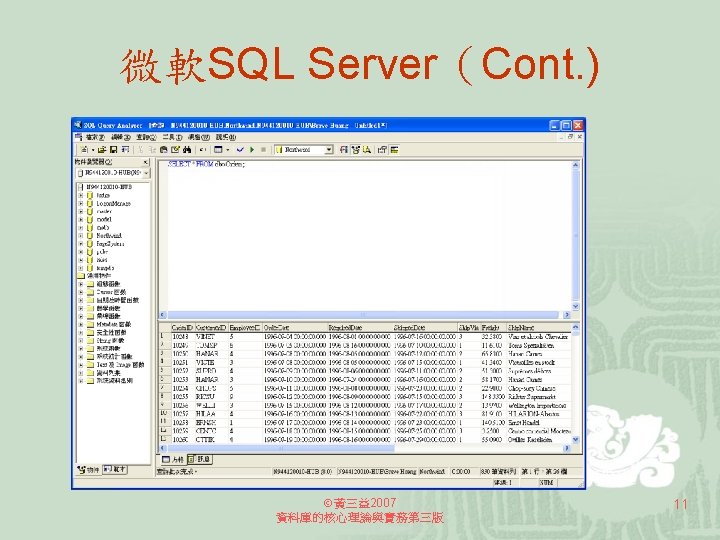Open the server dropdown in Object Browser
This screenshot has width=720, height=540.
(146, 173)
